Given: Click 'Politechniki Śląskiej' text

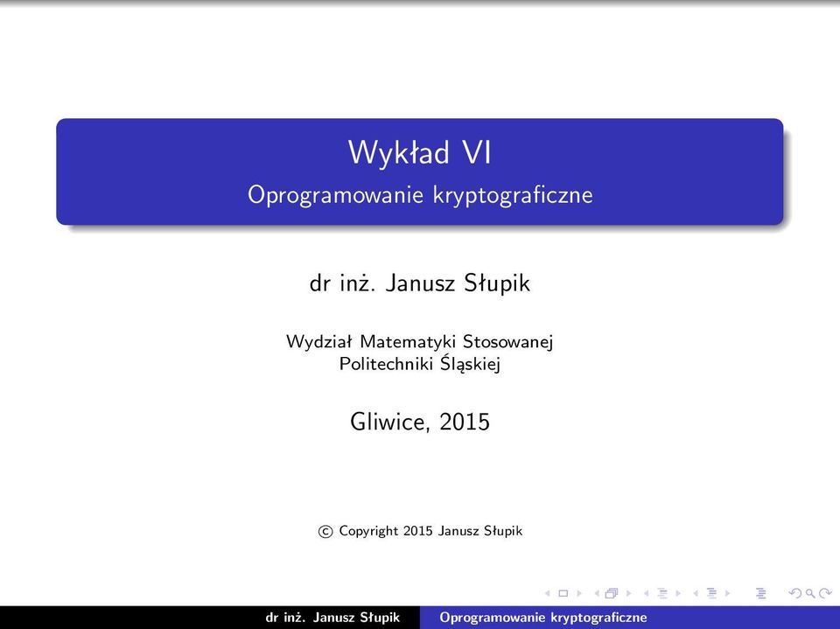Looking at the screenshot, I should click(419, 364).
